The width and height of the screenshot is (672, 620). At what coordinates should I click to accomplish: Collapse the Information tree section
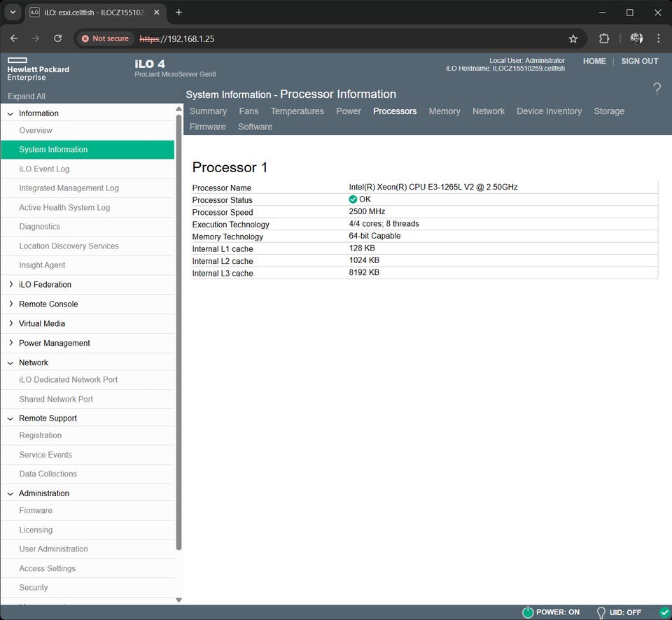click(10, 113)
